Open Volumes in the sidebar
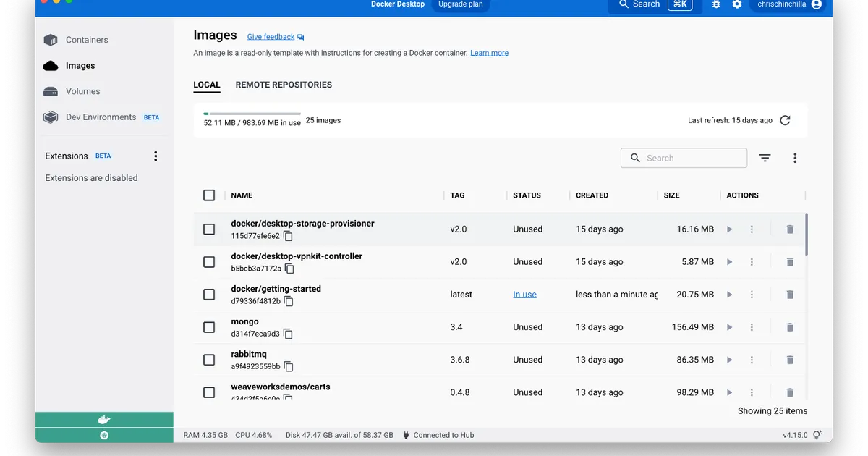Screen dimensions: 868x456 (83, 91)
